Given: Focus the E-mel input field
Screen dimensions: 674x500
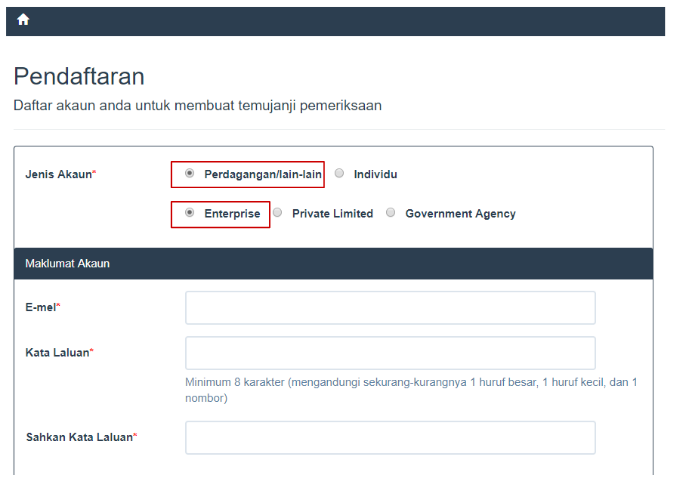Looking at the screenshot, I should click(390, 308).
